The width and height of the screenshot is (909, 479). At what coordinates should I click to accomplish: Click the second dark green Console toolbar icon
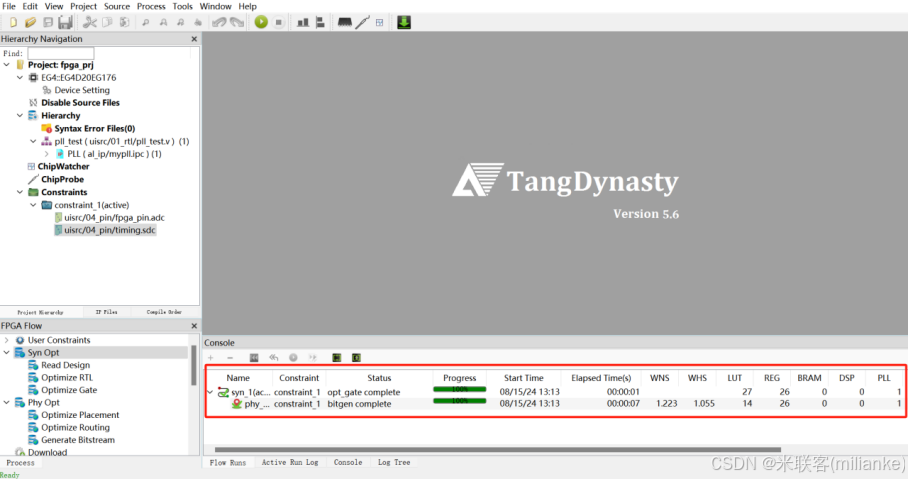point(356,358)
